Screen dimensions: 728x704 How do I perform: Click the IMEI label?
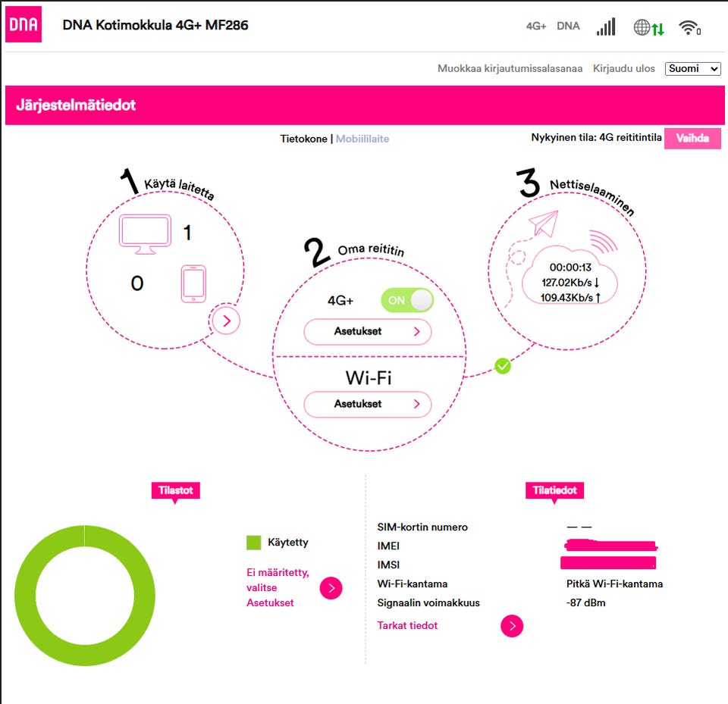(x=388, y=546)
